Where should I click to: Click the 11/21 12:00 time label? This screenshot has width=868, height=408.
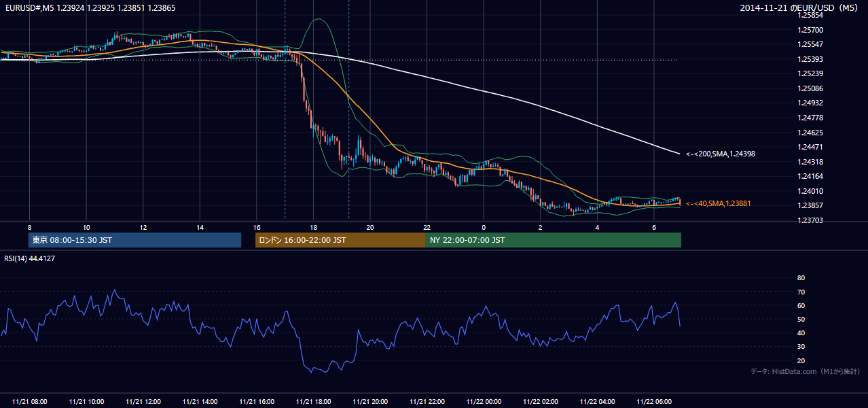point(143,402)
